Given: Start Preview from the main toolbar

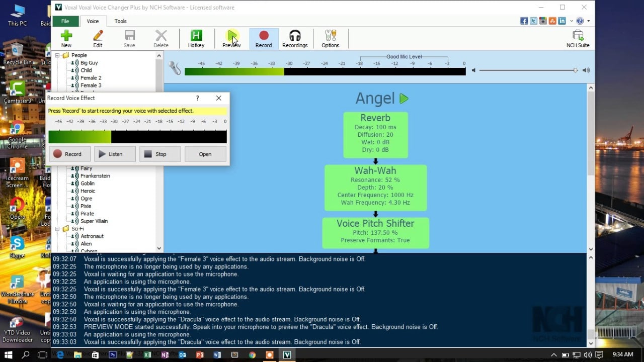Looking at the screenshot, I should point(231,39).
